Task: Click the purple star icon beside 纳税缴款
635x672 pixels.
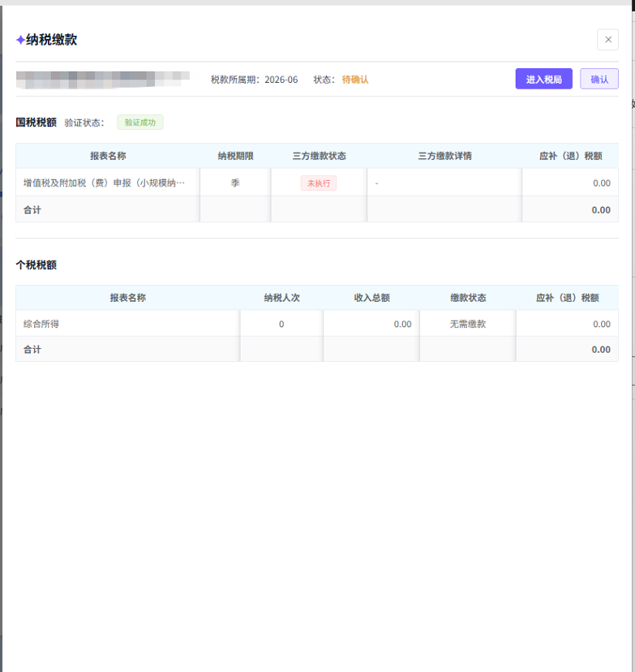Action: [20, 40]
